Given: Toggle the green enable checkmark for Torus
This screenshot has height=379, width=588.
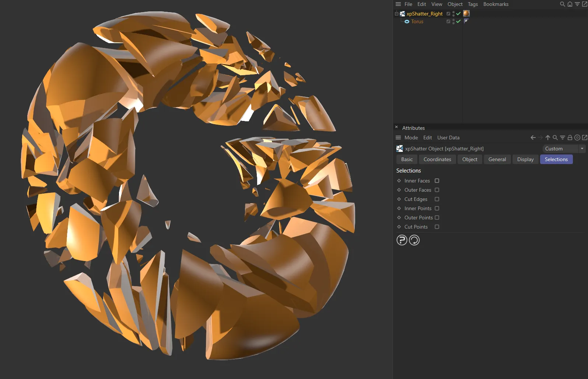Looking at the screenshot, I should coord(458,21).
